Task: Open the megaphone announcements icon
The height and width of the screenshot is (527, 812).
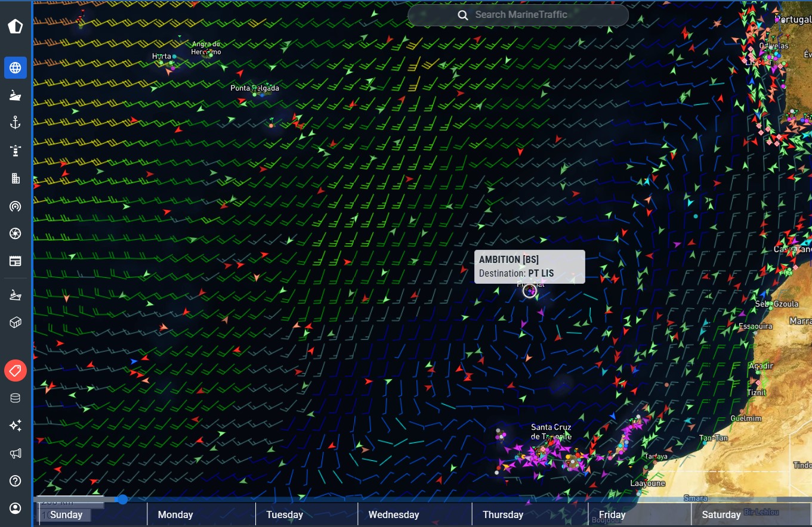Action: pyautogui.click(x=16, y=454)
